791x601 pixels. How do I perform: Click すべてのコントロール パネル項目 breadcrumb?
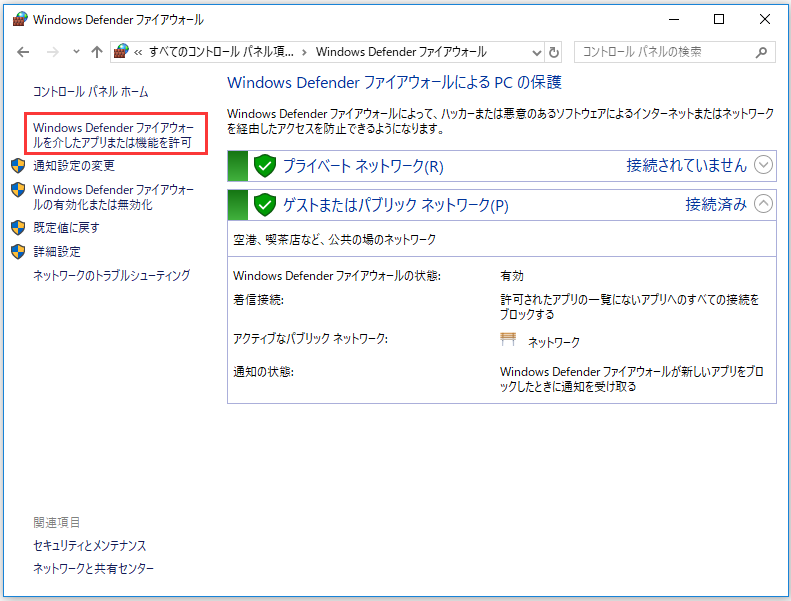[221, 51]
